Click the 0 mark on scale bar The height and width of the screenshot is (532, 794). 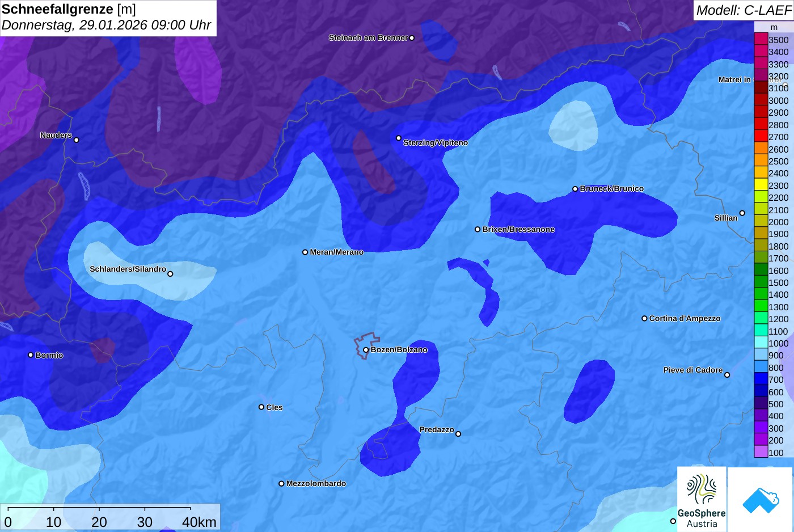(8, 522)
